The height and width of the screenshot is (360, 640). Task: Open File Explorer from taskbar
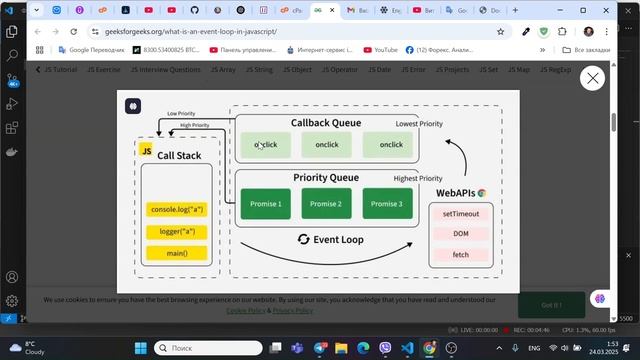(x=341, y=348)
